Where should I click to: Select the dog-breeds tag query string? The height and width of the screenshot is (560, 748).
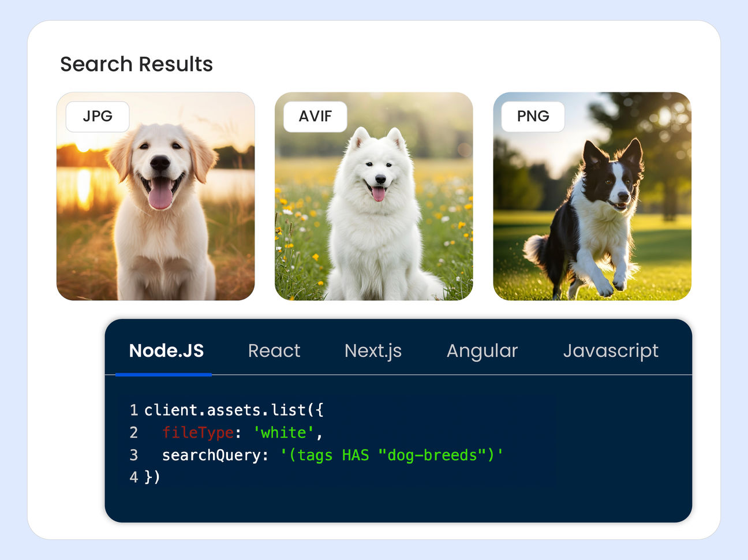(394, 455)
